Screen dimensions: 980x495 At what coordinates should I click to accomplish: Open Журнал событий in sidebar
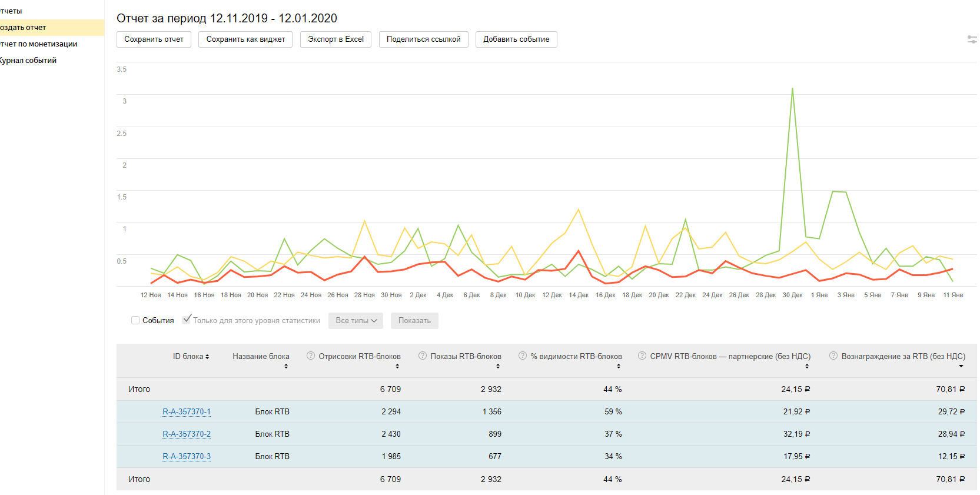pyautogui.click(x=28, y=61)
